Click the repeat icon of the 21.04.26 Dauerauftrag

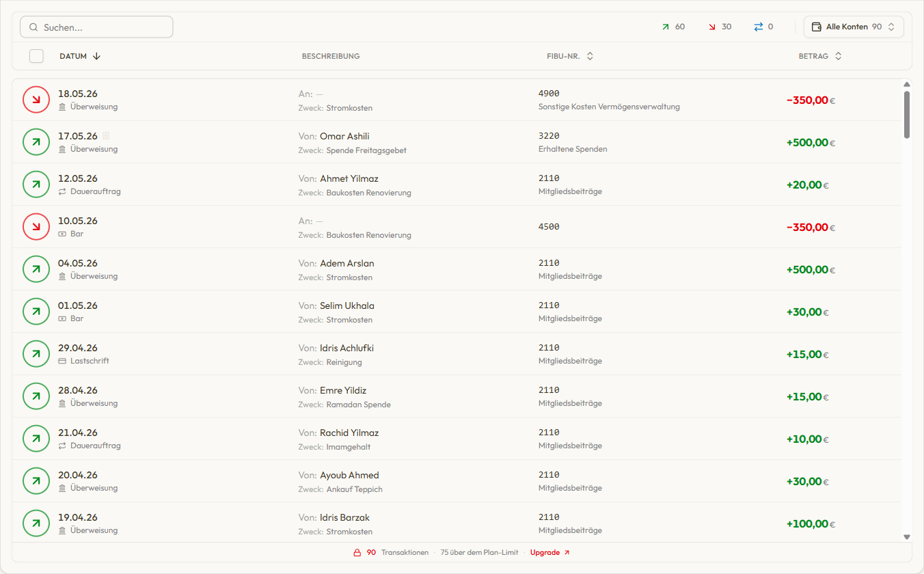pos(62,446)
